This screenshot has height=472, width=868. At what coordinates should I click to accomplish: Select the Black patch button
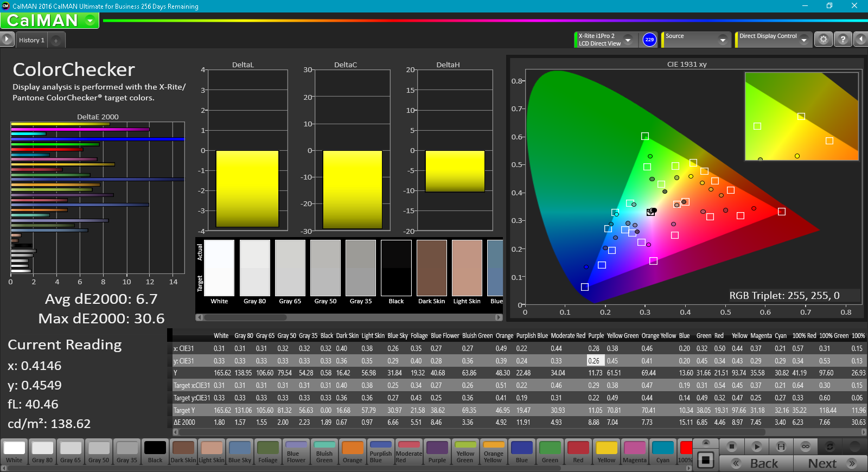(155, 452)
